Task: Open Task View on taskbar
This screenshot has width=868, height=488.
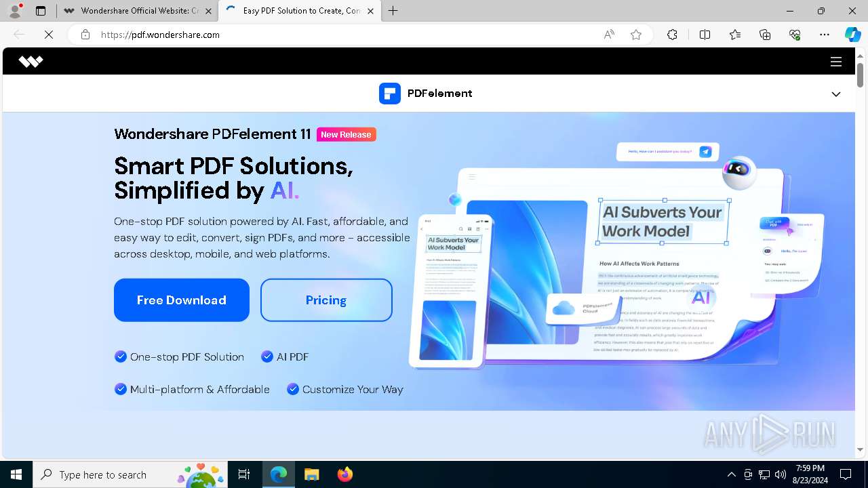Action: pos(244,474)
